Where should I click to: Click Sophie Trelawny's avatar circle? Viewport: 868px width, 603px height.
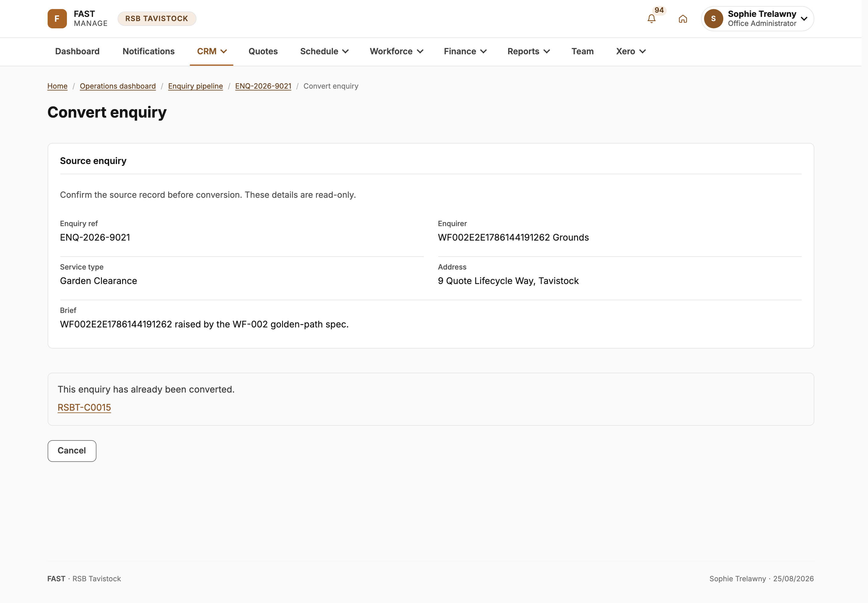click(713, 18)
